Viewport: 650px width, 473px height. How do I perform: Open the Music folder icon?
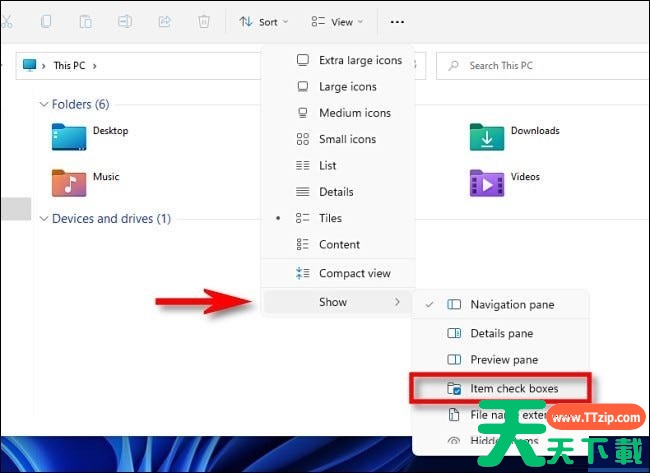point(69,183)
